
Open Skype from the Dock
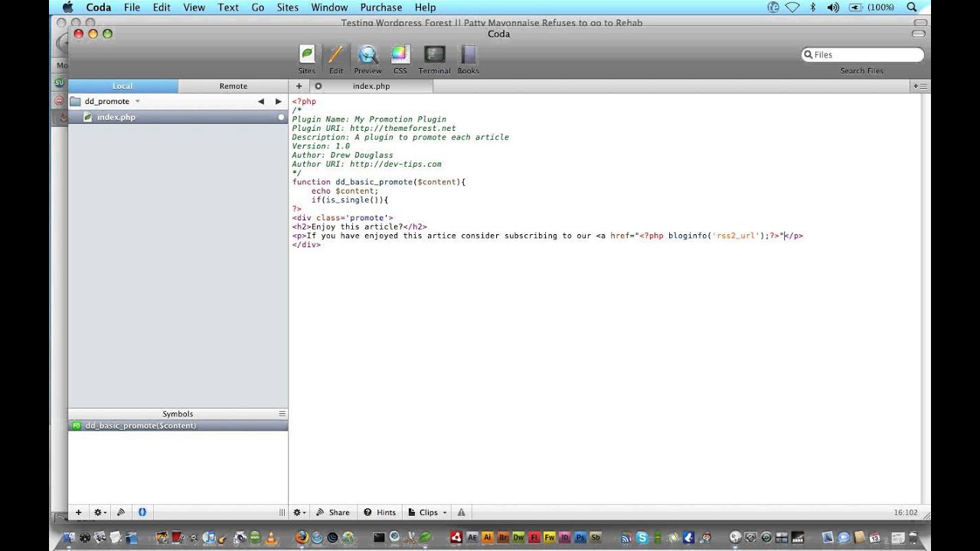pyautogui.click(x=642, y=537)
